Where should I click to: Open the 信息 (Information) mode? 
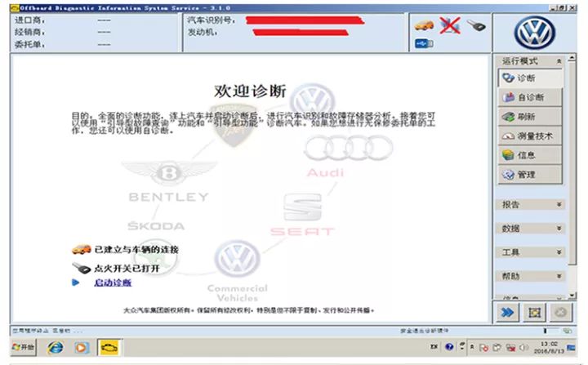tap(530, 155)
